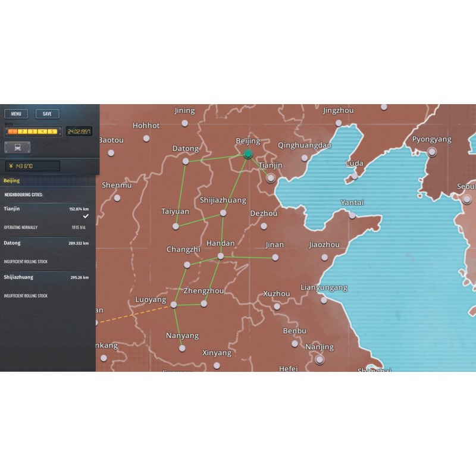Set game speed to 5

(54, 131)
